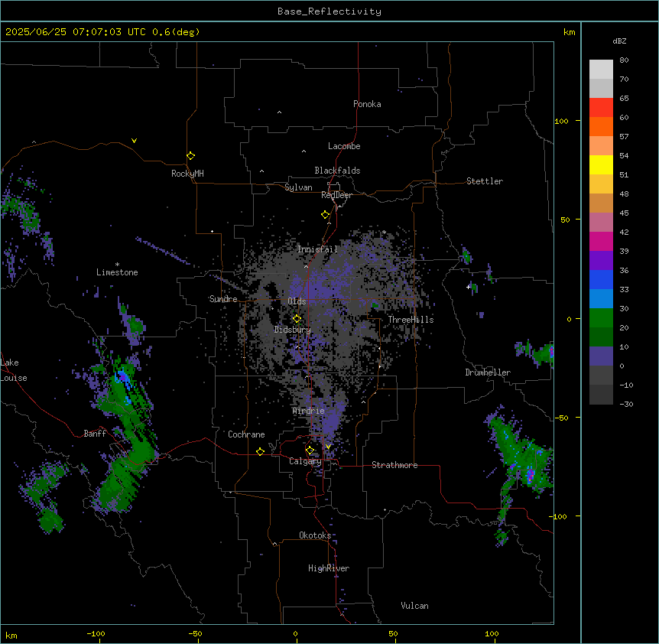
Task: Click the Airdrie city label
Action: (x=309, y=411)
